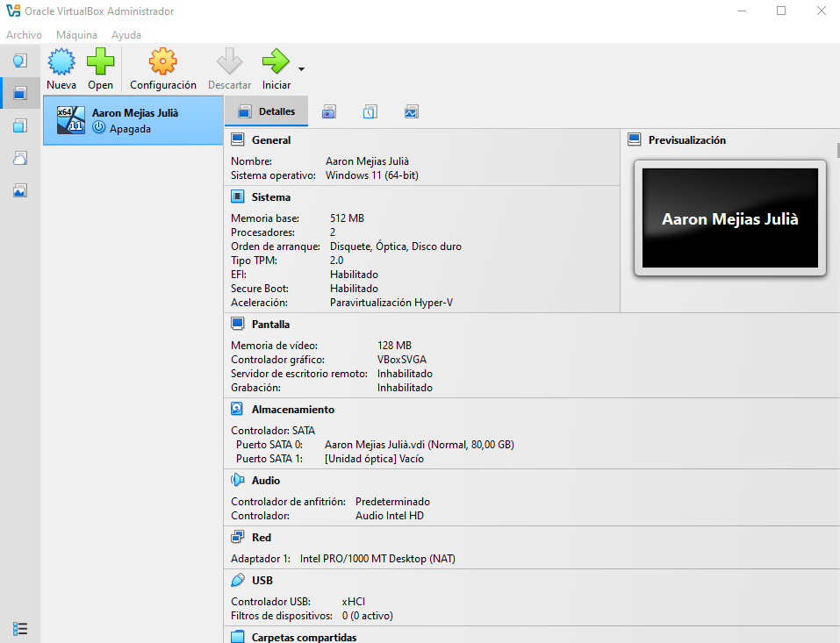Click the topmost icon in left sidebar
Viewport: 840px width, 643px height.
click(20, 61)
